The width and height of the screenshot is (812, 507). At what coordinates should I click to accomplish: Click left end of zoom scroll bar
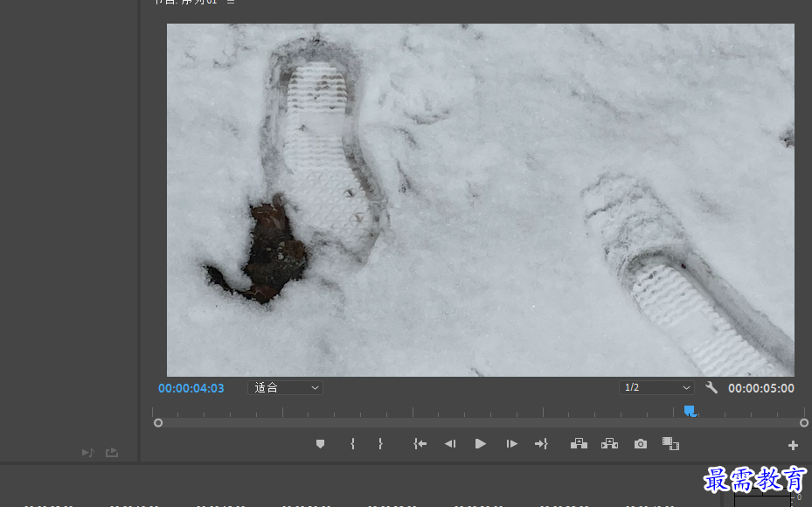(158, 423)
